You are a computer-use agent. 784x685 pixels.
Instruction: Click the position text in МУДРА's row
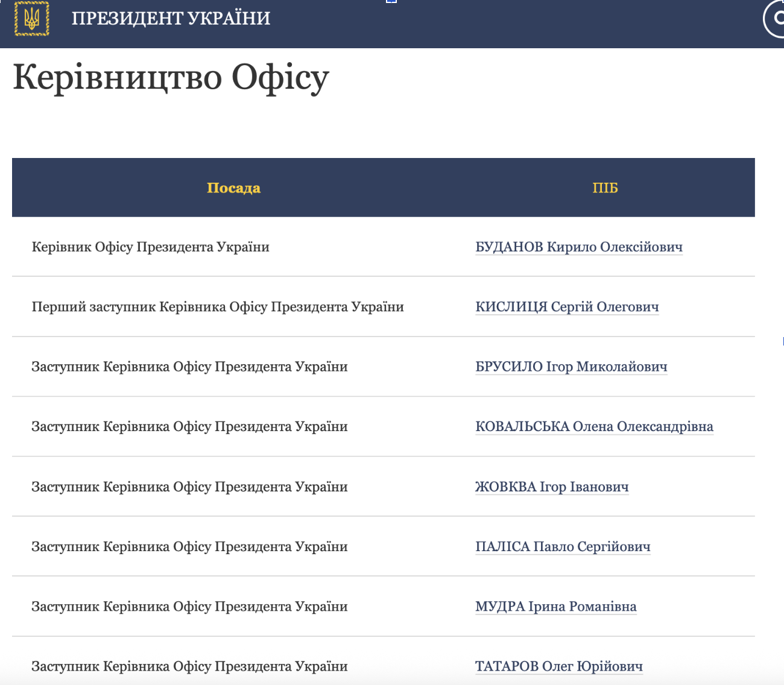pos(189,607)
